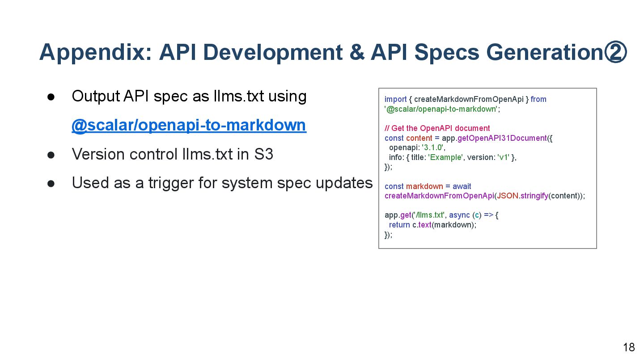Screen dimensions: 644x362
Task: Click the 'createMarkdownFromOpenApi(JSON.stringify(content));' line
Action: tap(485, 196)
